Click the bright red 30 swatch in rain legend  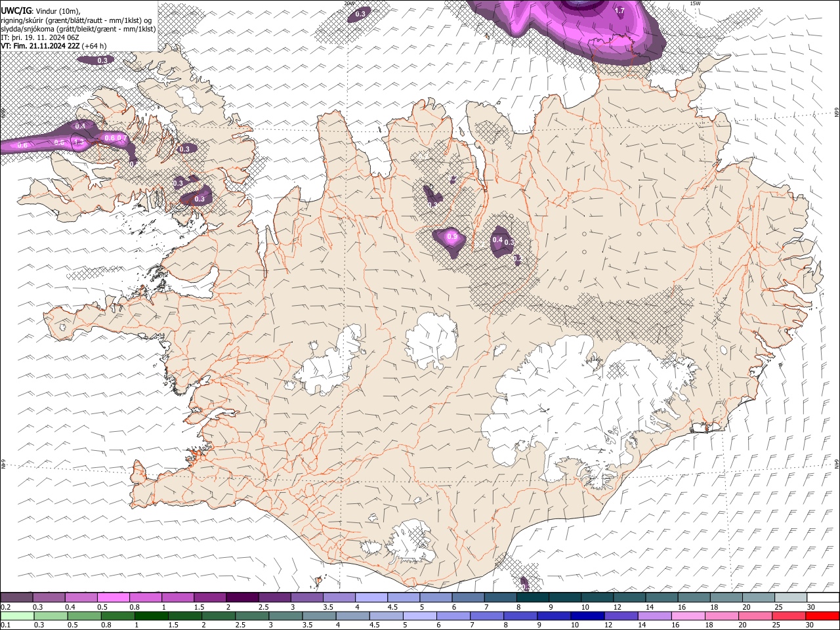coord(823,616)
